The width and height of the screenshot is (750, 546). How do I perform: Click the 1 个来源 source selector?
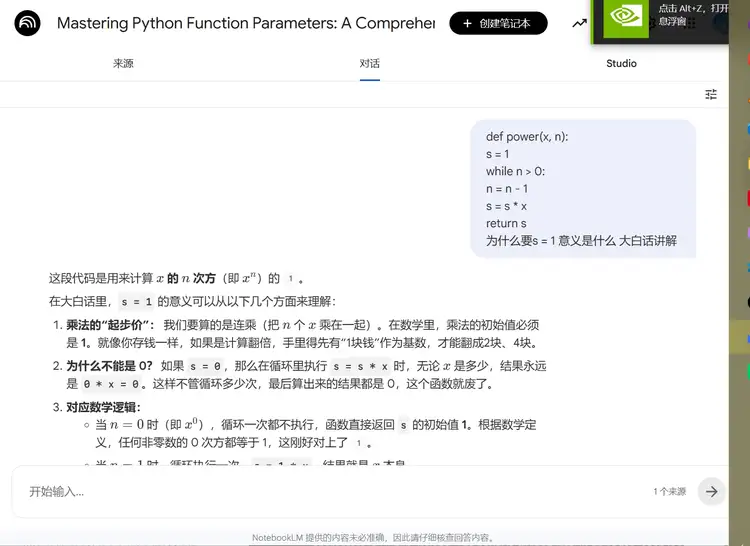tap(670, 491)
